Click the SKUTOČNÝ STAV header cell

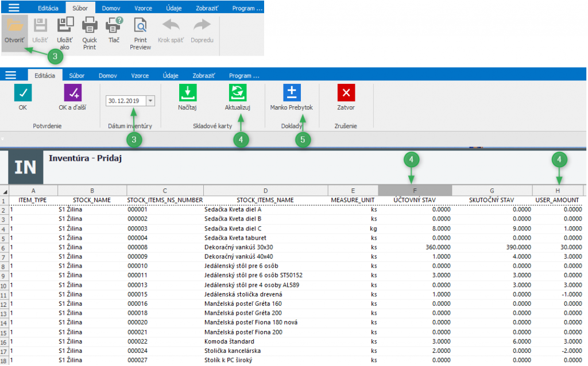click(x=492, y=200)
